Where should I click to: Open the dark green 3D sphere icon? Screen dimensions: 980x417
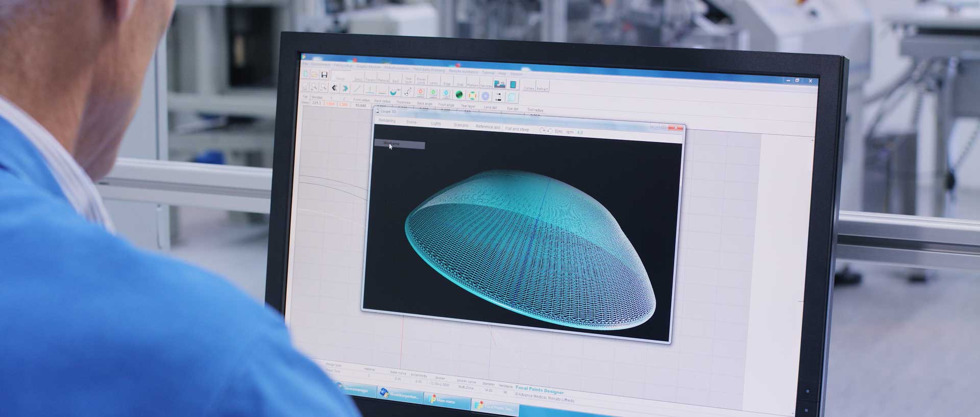point(459,94)
